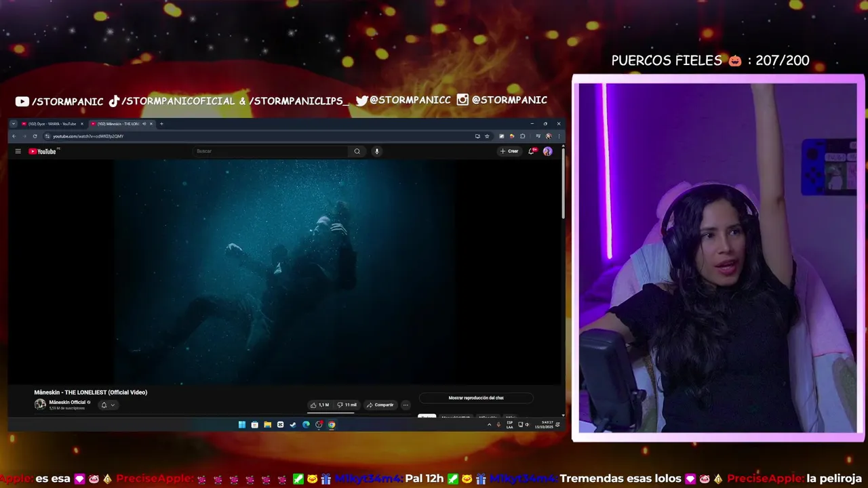Open Microsoft Edge from the taskbar

(306, 425)
